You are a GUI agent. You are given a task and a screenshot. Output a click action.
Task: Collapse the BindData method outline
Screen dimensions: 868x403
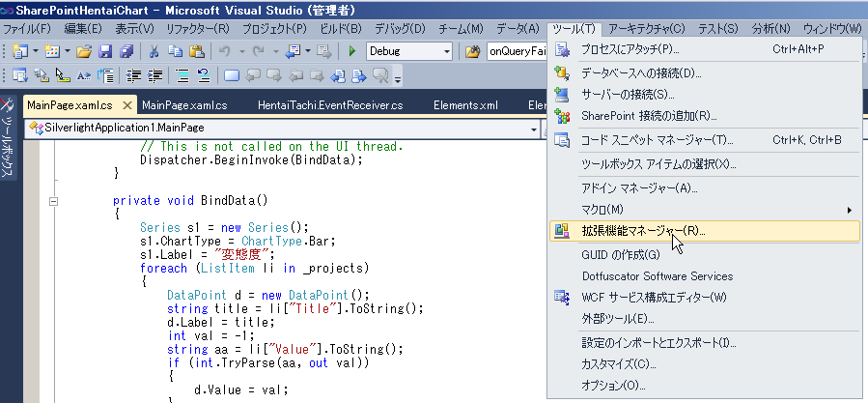click(x=54, y=201)
